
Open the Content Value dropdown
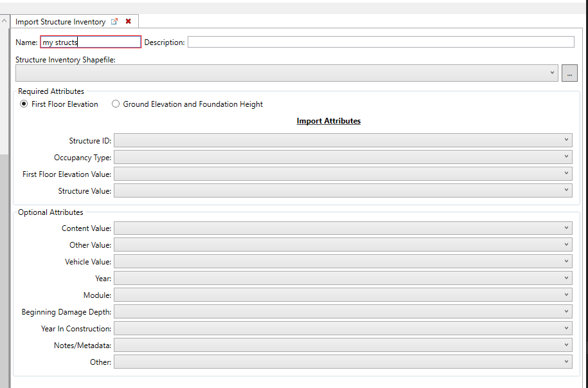pos(566,228)
